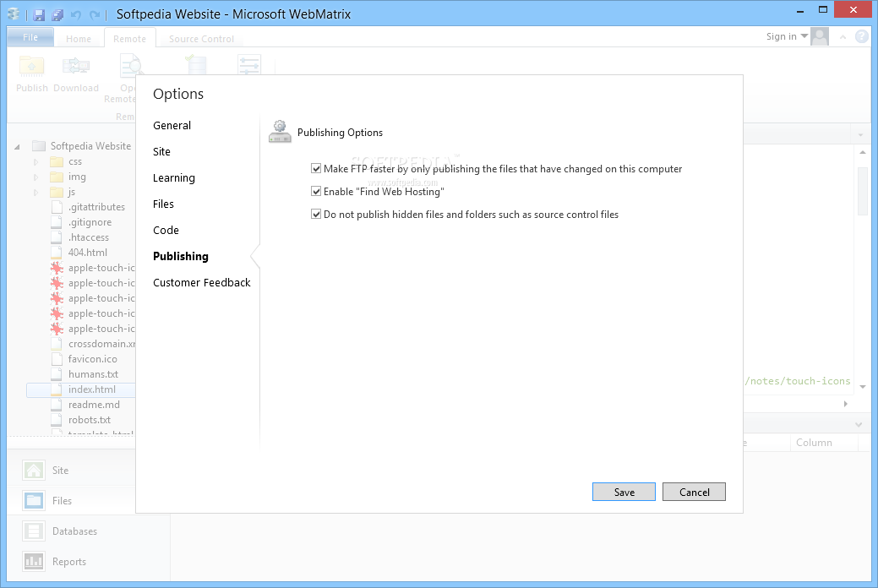Viewport: 878px width, 588px height.
Task: Toggle Do not publish hidden files checkbox
Action: point(316,215)
